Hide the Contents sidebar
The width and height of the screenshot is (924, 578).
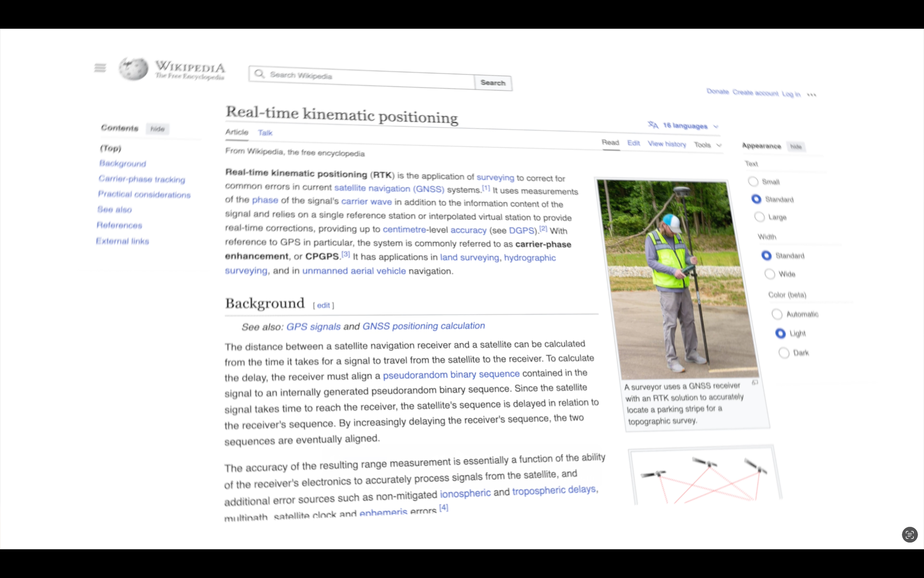pos(158,129)
